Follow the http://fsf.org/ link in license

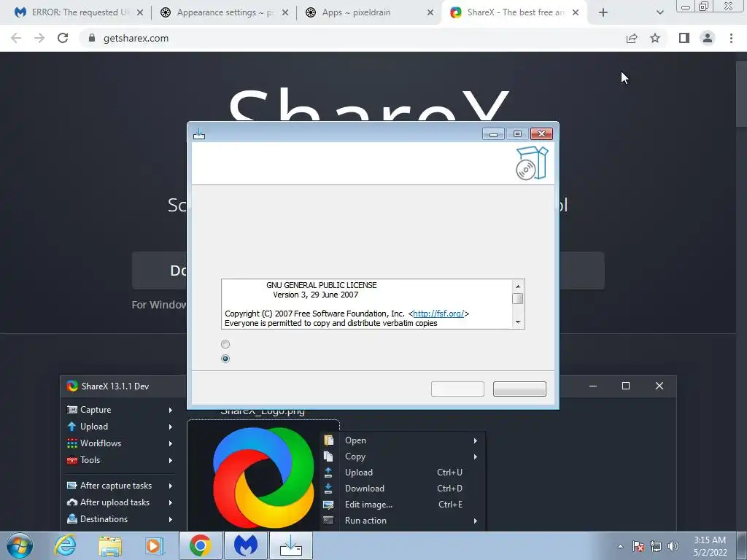coord(438,314)
